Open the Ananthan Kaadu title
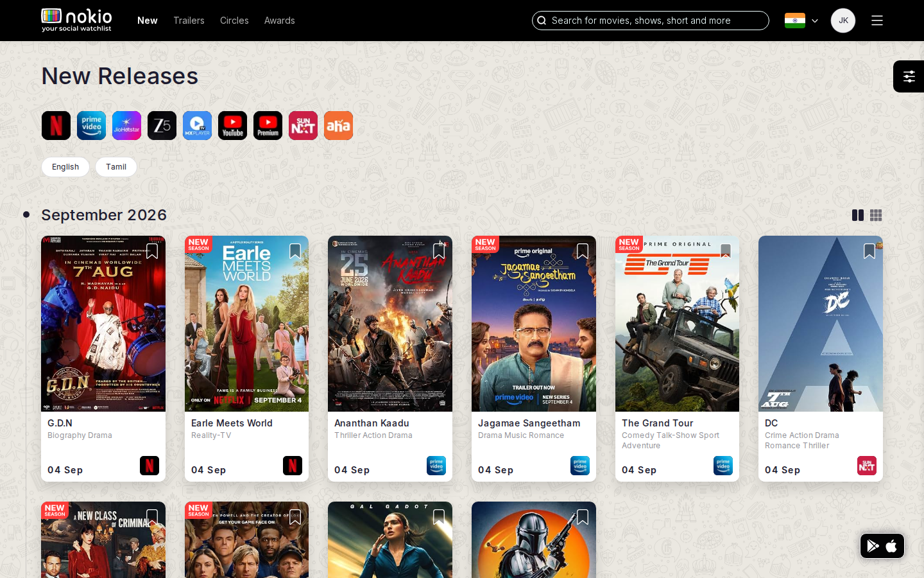The height and width of the screenshot is (578, 924). point(372,423)
